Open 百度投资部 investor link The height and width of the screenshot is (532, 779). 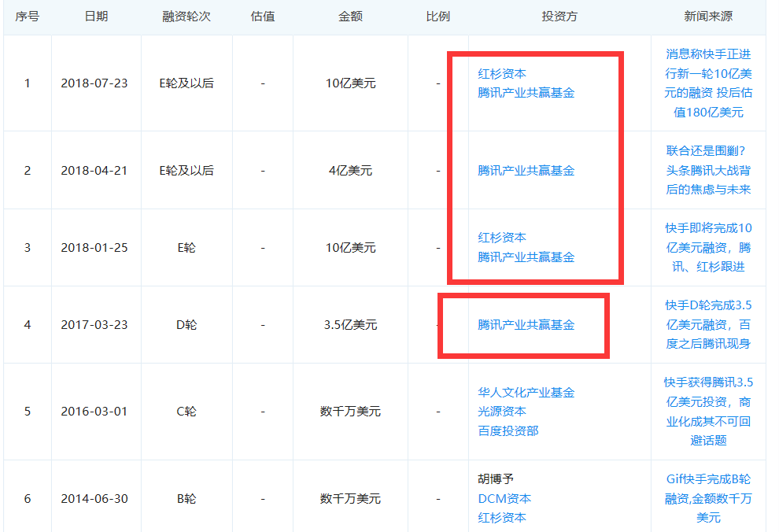(508, 430)
